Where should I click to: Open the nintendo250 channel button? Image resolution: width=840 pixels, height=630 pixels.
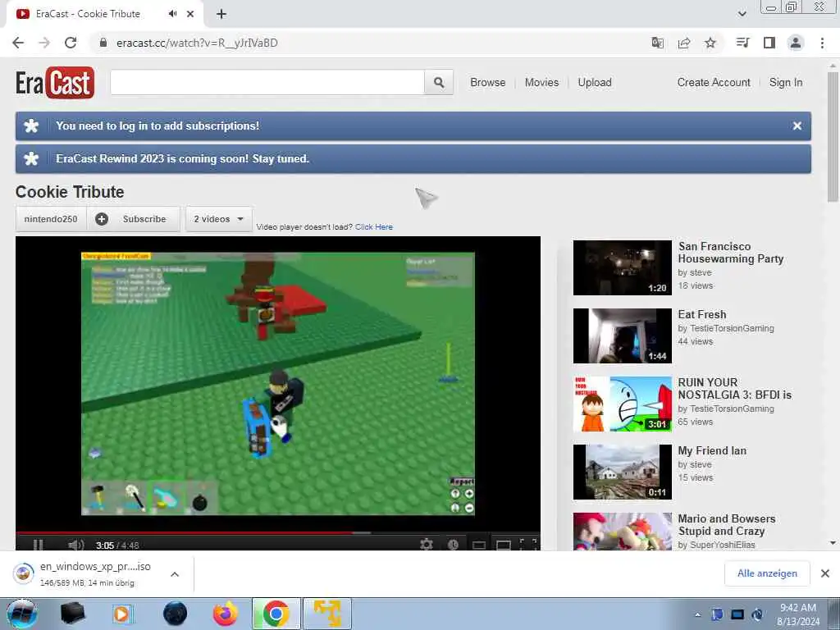click(51, 219)
